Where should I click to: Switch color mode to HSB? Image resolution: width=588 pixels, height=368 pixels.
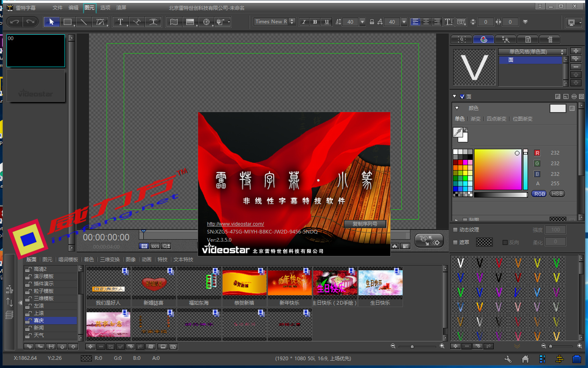[x=557, y=194]
